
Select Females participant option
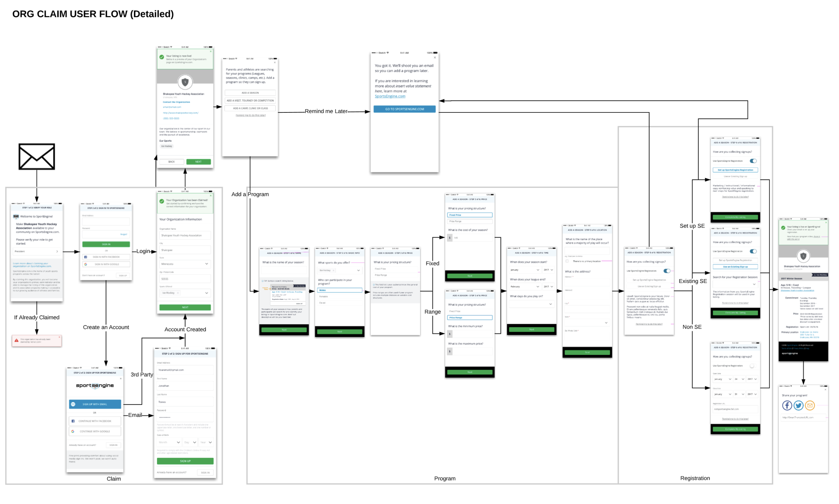(x=339, y=297)
